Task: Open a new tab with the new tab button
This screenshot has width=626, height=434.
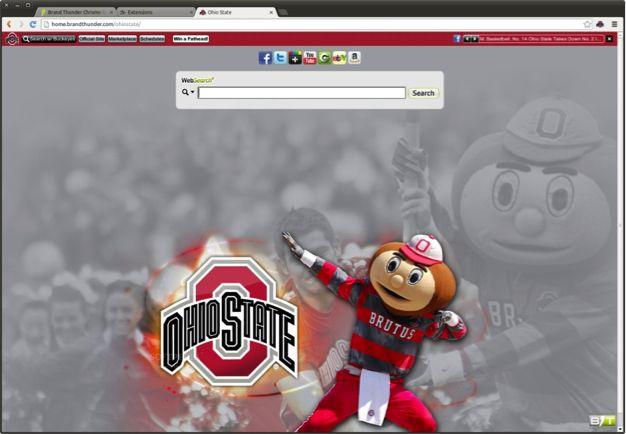Action: click(283, 12)
